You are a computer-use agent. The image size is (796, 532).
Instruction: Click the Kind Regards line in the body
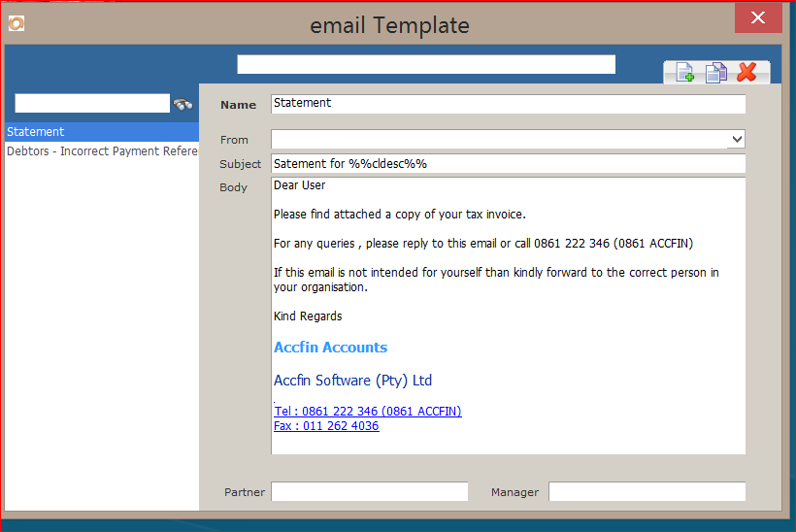(x=308, y=316)
